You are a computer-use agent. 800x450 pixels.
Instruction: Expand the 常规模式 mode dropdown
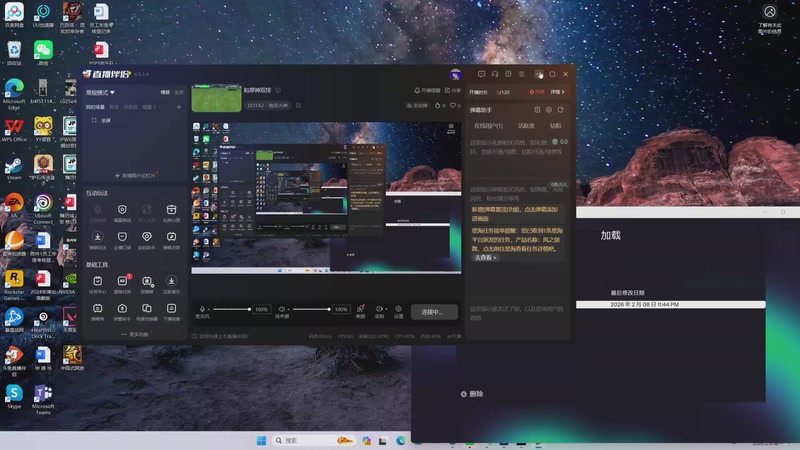click(100, 92)
